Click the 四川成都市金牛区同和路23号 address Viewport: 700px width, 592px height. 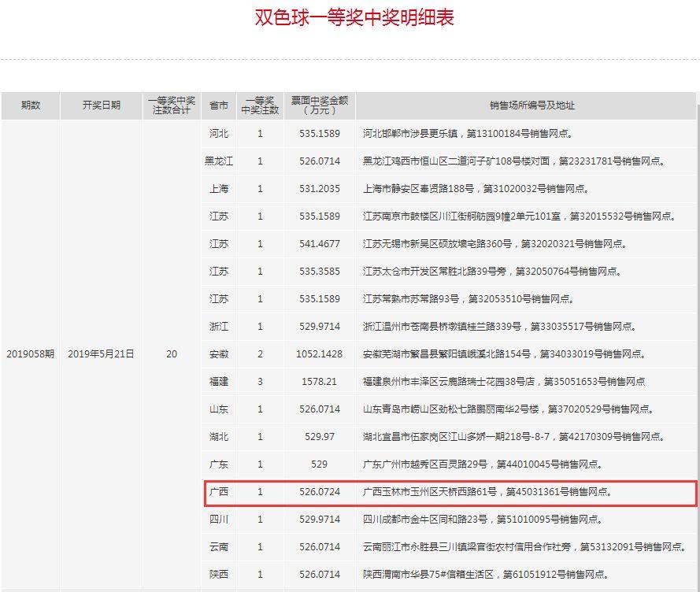coord(483,520)
